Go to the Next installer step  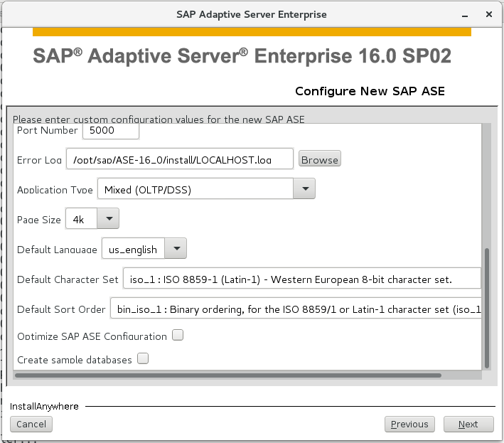point(468,425)
